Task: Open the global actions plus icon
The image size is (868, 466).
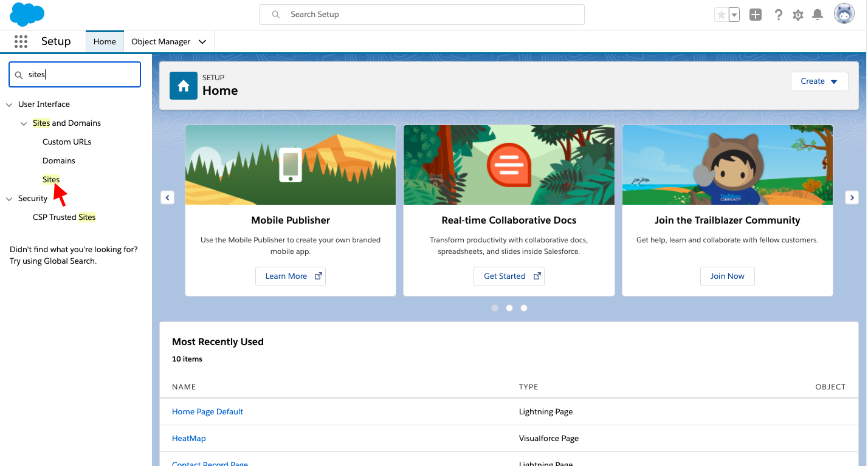Action: pos(756,15)
